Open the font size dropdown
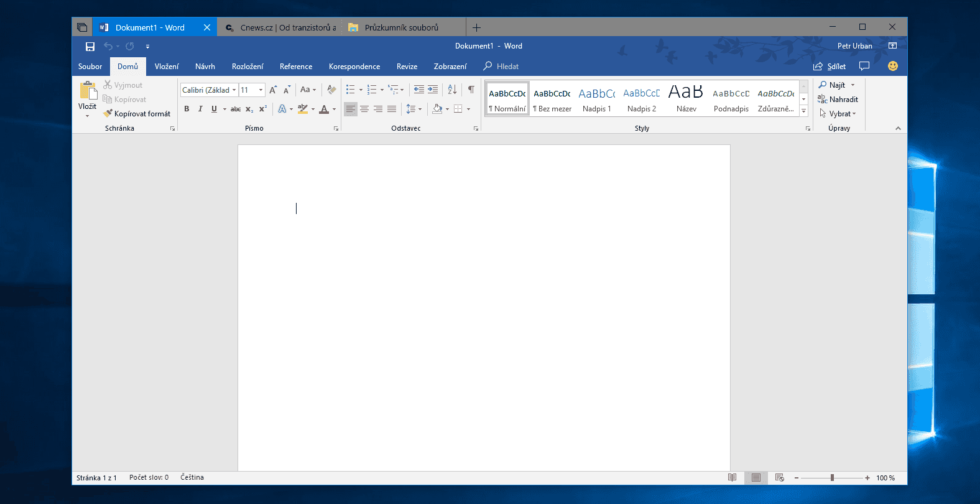This screenshot has width=980, height=504. pos(261,90)
